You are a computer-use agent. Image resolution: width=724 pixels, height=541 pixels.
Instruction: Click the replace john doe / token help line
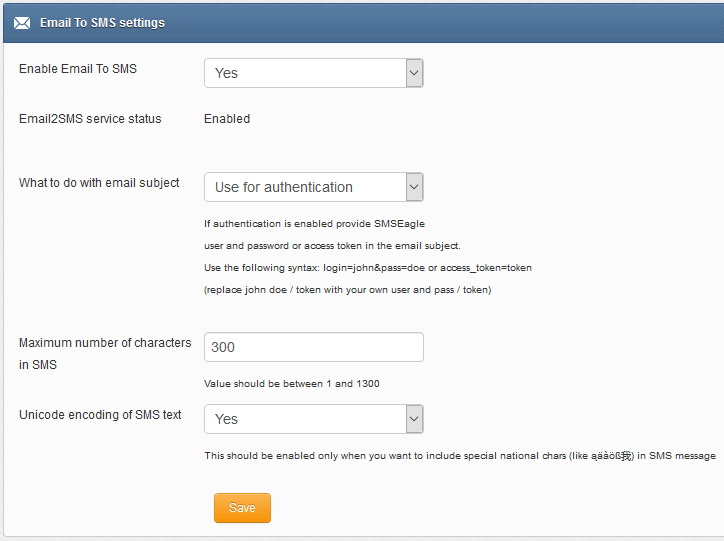click(x=348, y=290)
